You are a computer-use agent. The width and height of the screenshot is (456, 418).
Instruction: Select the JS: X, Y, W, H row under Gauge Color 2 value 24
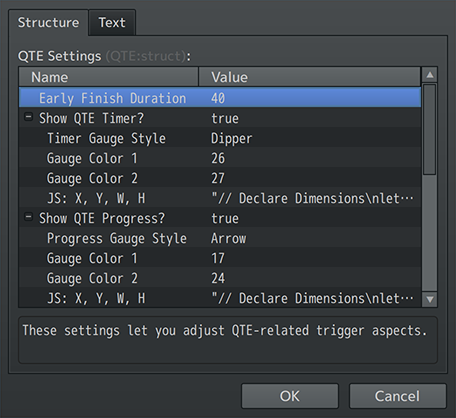click(220, 297)
